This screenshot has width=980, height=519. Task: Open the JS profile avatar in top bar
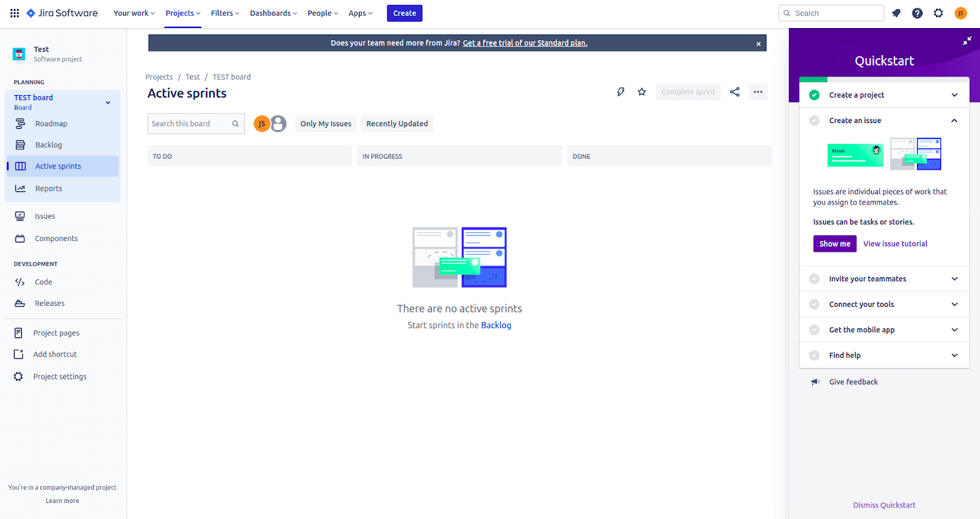click(x=961, y=13)
